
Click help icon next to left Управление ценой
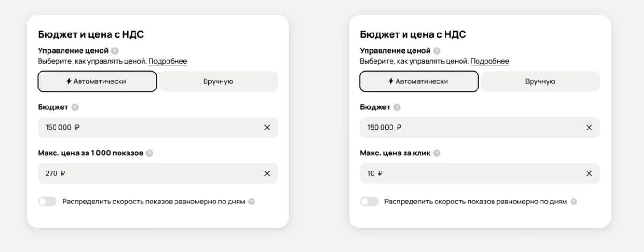pos(115,51)
